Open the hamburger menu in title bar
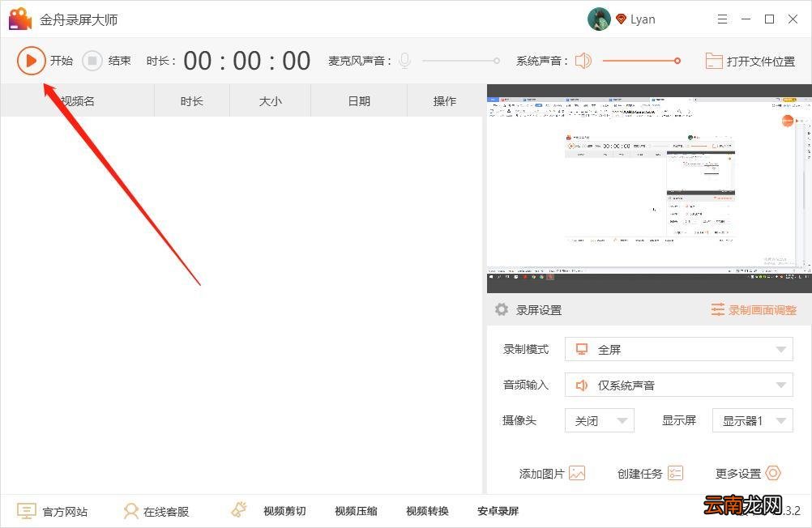 coord(722,19)
